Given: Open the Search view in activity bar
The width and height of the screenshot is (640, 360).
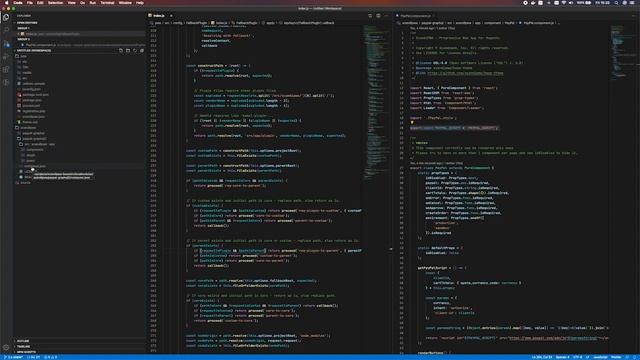Looking at the screenshot, I should (6, 30).
